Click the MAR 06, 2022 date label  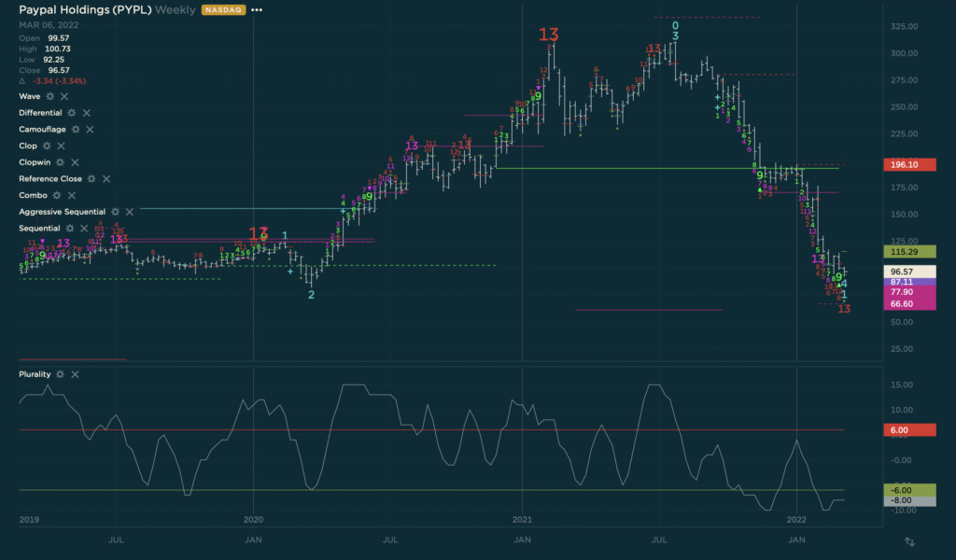click(x=49, y=25)
